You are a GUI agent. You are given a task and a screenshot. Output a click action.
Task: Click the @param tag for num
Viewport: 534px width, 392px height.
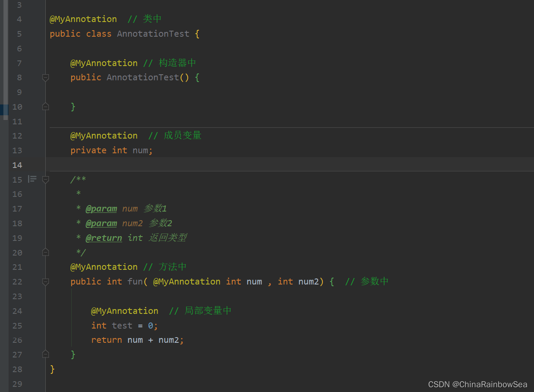point(101,209)
